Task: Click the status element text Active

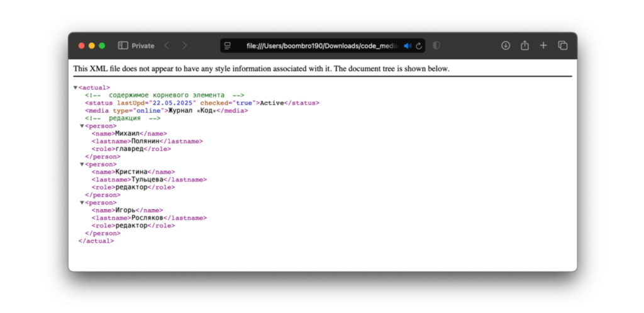Action: (x=272, y=103)
